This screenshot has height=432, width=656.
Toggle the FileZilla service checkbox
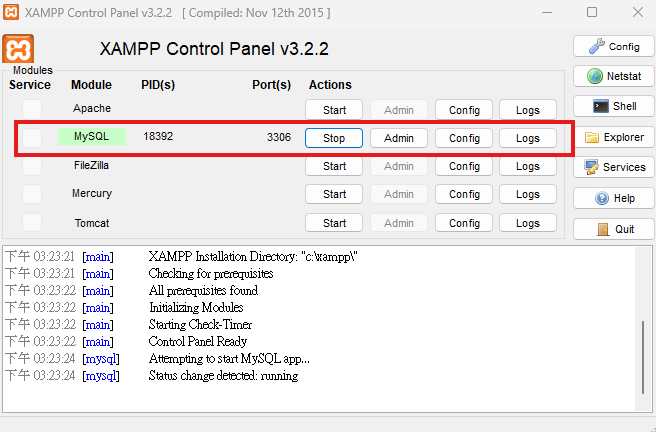click(32, 166)
